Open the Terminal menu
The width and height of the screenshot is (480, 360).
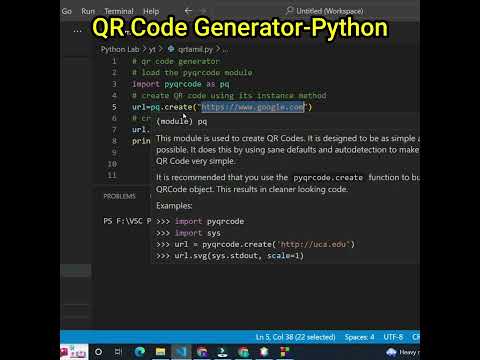click(x=119, y=11)
